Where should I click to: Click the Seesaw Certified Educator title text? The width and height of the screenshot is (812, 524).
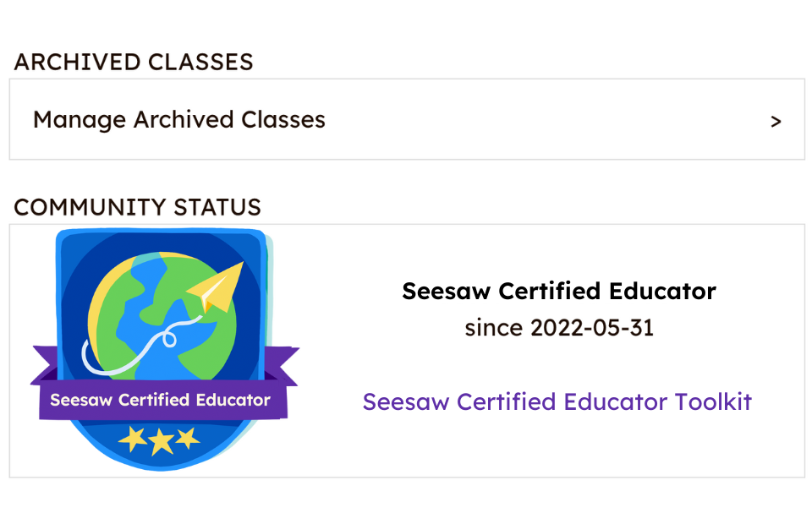click(x=558, y=291)
